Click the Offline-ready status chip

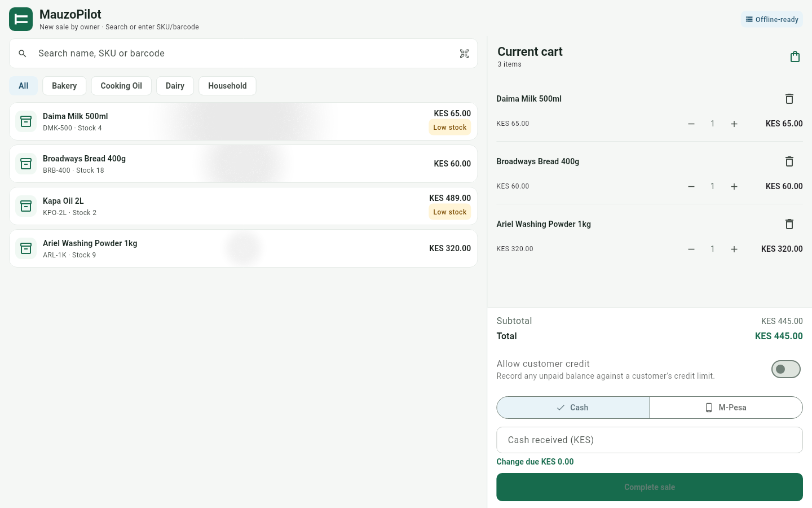(x=772, y=19)
